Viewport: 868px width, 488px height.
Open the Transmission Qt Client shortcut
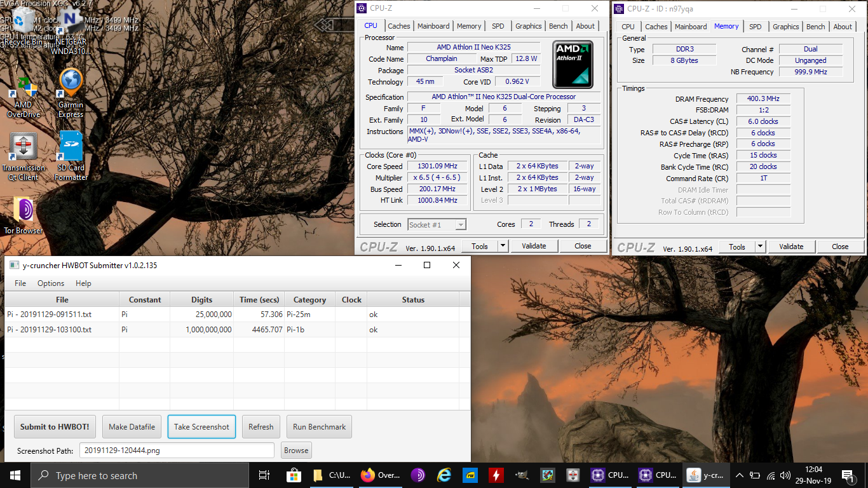pyautogui.click(x=24, y=157)
